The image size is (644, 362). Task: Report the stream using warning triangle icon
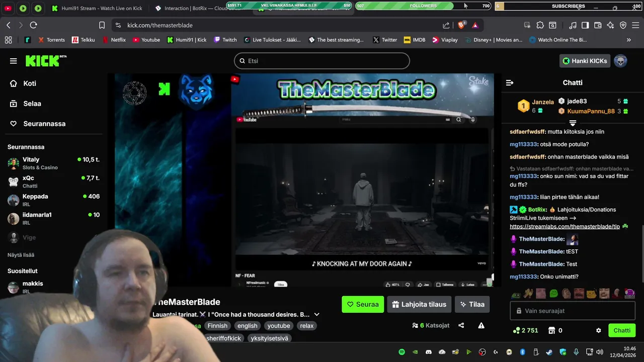[x=481, y=325]
